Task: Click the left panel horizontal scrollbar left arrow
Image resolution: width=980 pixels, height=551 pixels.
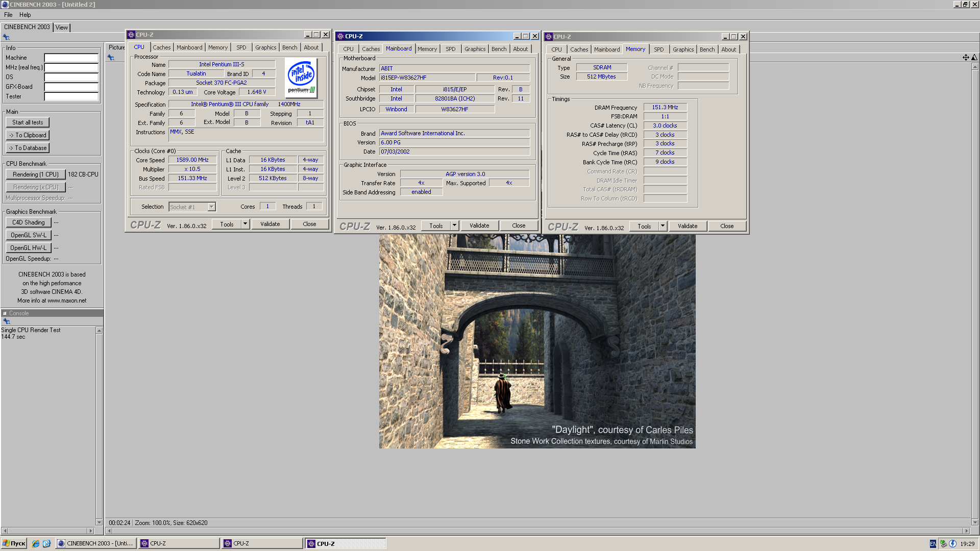Action: pyautogui.click(x=5, y=531)
